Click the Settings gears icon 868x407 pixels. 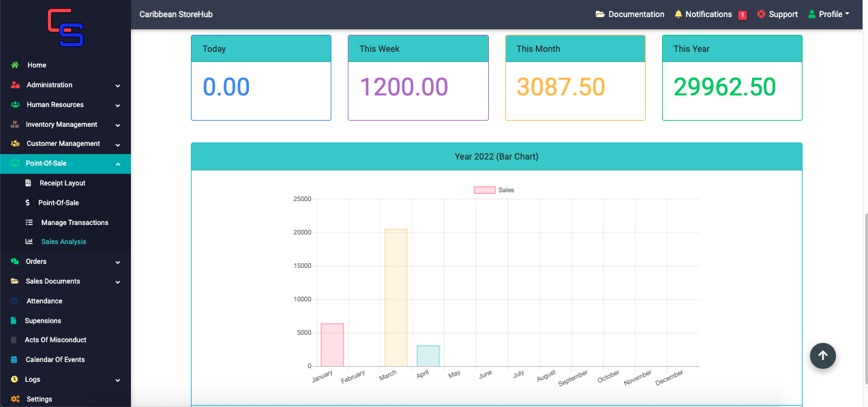pyautogui.click(x=15, y=399)
